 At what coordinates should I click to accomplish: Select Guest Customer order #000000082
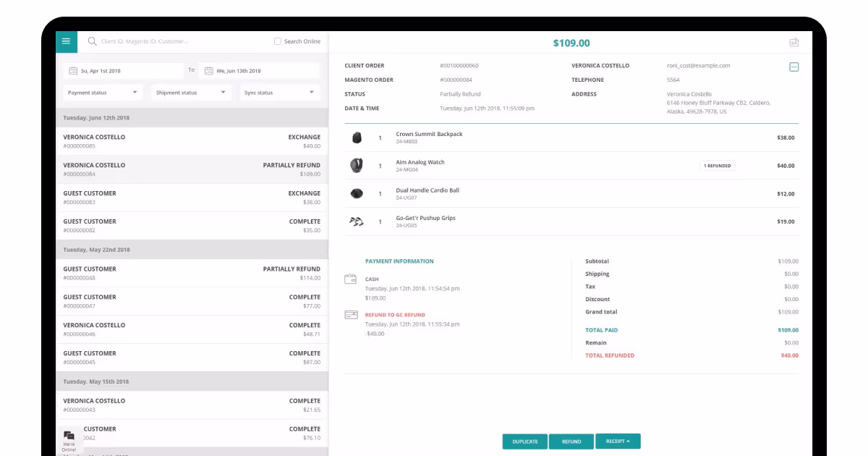click(x=192, y=226)
